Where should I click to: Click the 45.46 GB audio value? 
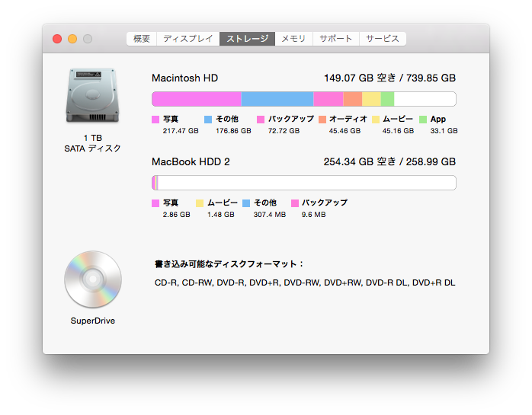tap(345, 131)
